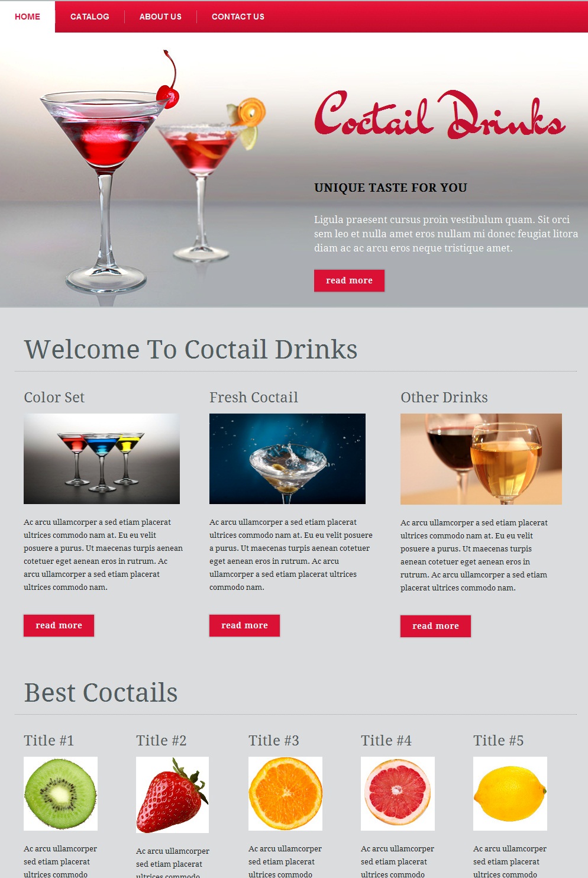The width and height of the screenshot is (588, 878).
Task: Navigate to CONTACT US
Action: (x=238, y=17)
